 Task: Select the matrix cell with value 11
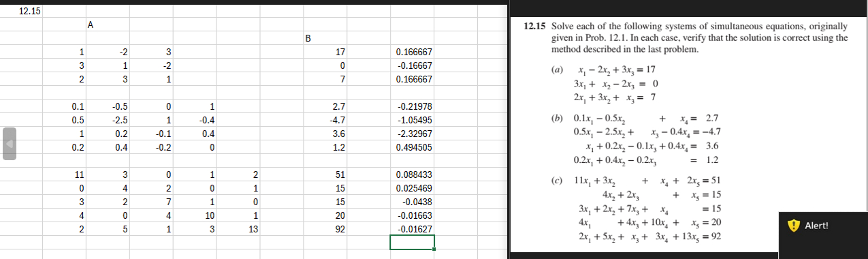65,174
